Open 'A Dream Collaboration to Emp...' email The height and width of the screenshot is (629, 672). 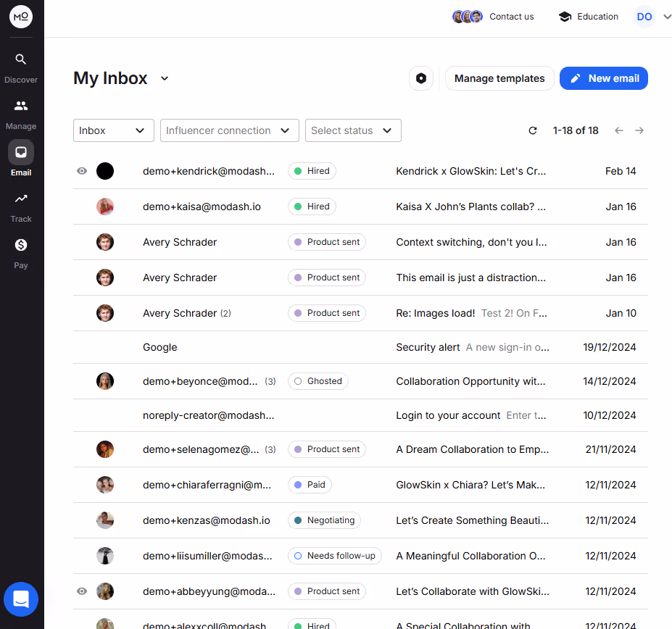(473, 449)
